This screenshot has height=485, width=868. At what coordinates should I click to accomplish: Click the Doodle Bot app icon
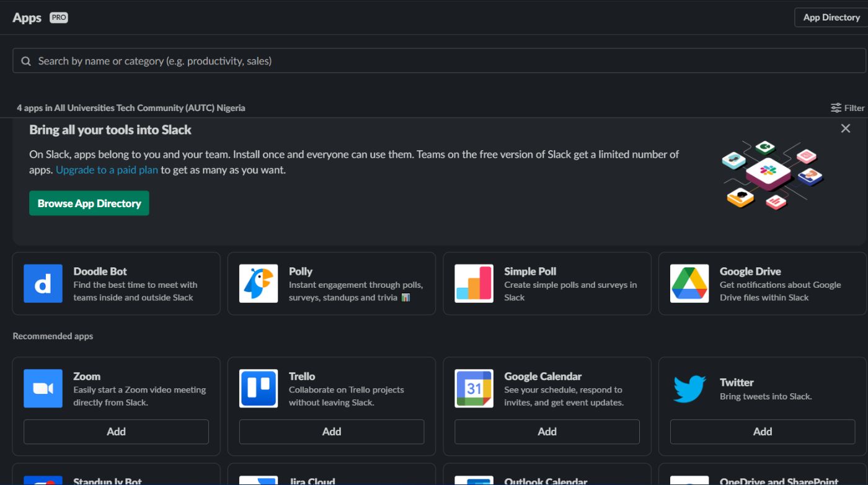(43, 283)
